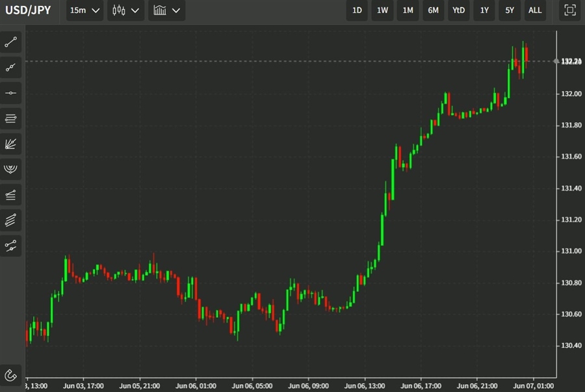Image resolution: width=585 pixels, height=392 pixels.
Task: Select the trend line drawing tool
Action: point(11,42)
